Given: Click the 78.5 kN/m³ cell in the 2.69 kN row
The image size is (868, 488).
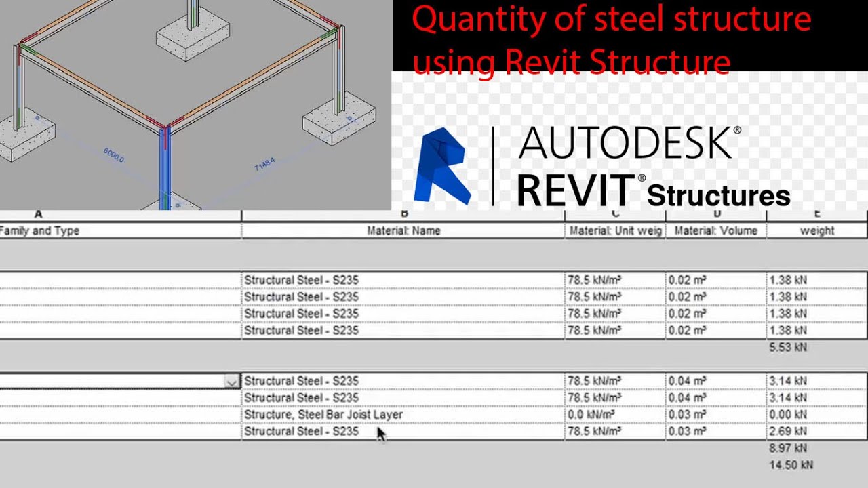Looking at the screenshot, I should pos(615,431).
